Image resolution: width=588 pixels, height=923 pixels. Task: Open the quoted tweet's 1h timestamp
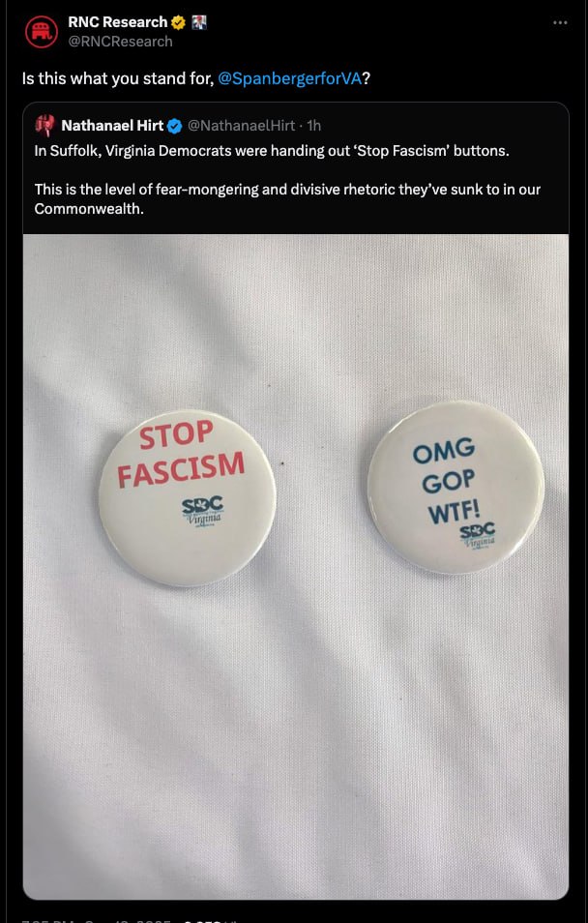click(x=313, y=126)
